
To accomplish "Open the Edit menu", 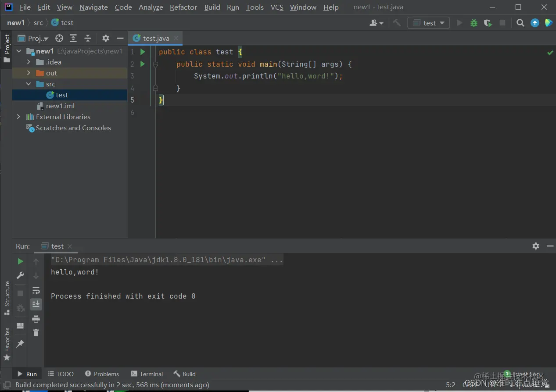I will coord(44,7).
